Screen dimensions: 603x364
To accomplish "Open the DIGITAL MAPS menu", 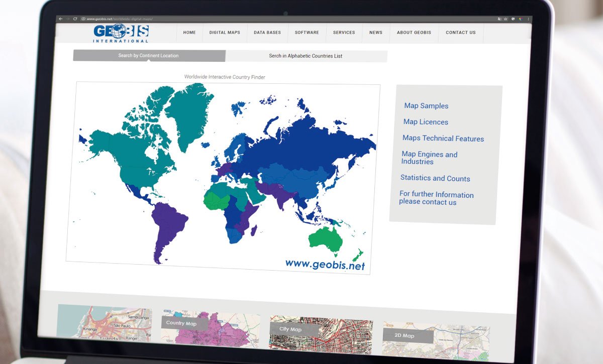I will (x=225, y=33).
